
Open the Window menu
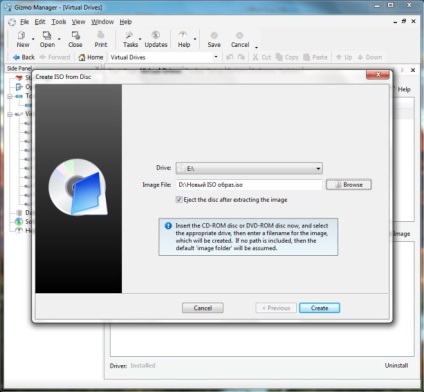point(102,22)
